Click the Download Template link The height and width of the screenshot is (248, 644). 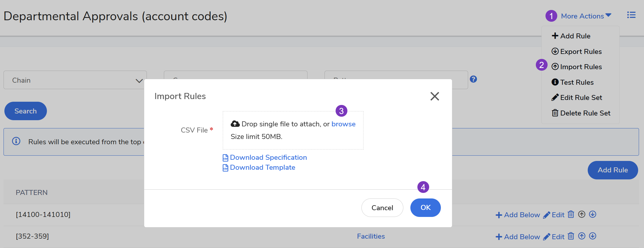pos(262,167)
